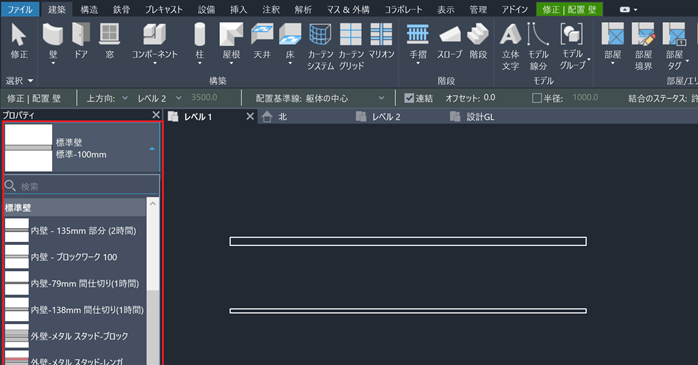698x365 pixels.
Task: Select the モデル線分 (Model Line) tool
Action: point(538,47)
